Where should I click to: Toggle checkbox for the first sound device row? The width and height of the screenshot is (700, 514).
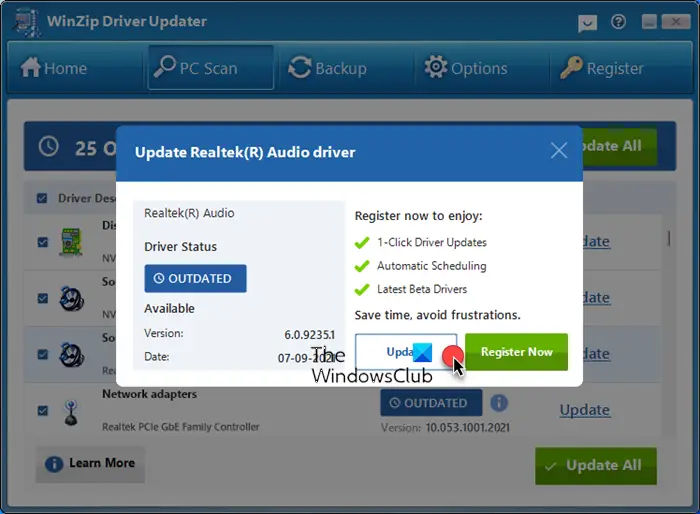pyautogui.click(x=43, y=298)
